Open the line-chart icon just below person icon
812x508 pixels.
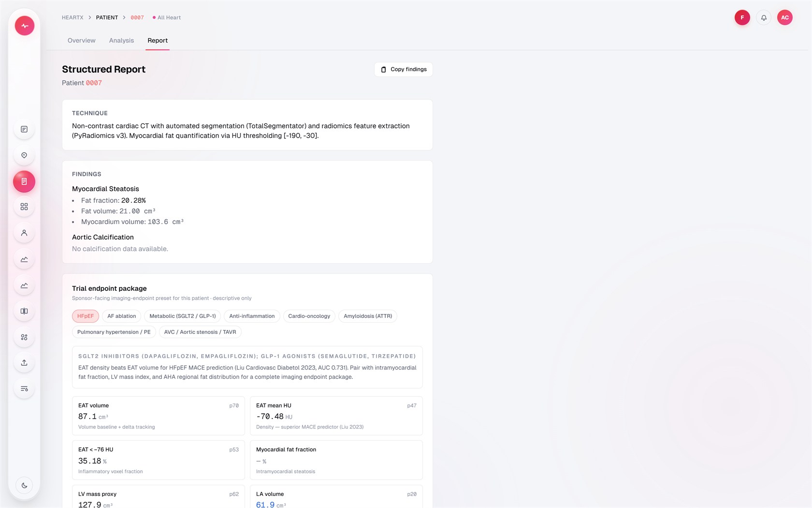(x=24, y=259)
